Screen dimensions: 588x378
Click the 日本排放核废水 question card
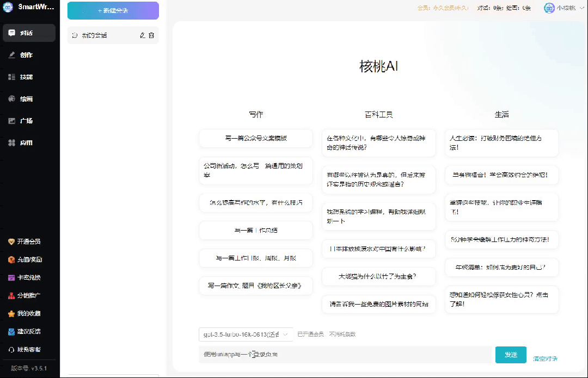[379, 249]
